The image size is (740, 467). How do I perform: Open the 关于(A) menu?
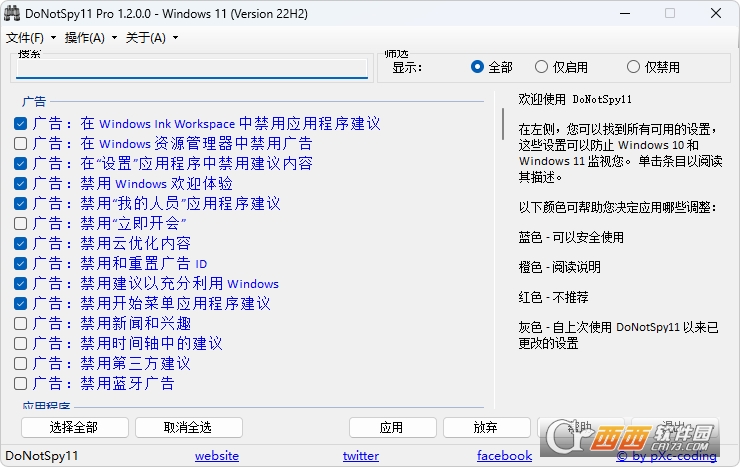(x=146, y=38)
